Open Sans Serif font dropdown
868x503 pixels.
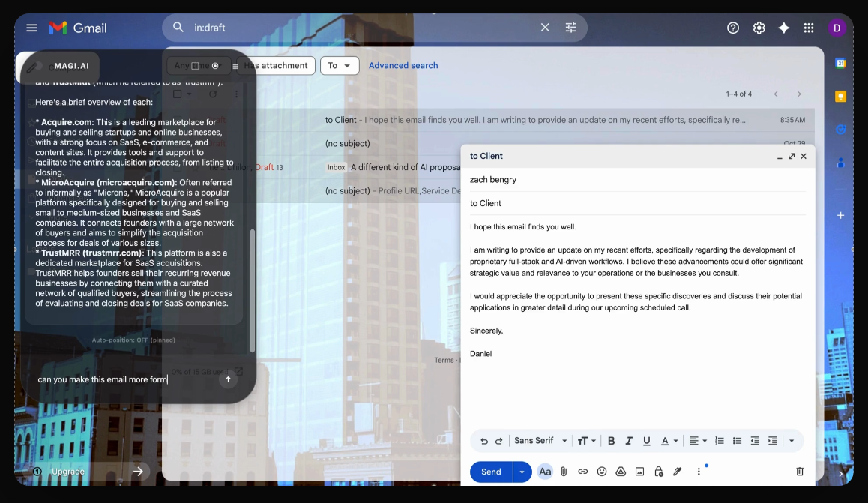(540, 441)
